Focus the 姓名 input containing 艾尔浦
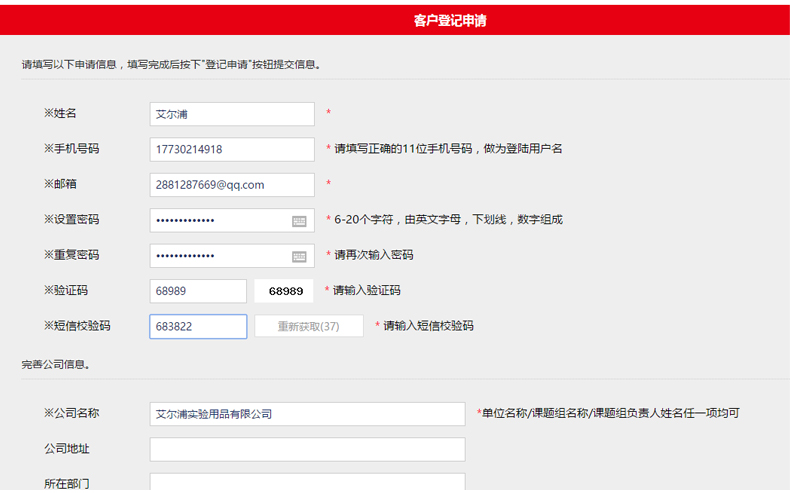 [232, 114]
